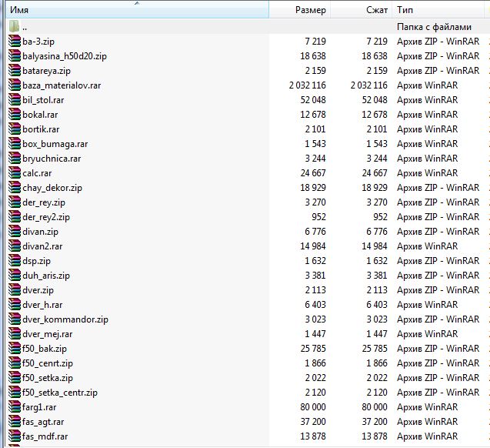Click the archive icon of der_rey2.zip
Image resolution: width=490 pixels, height=448 pixels.
pyautogui.click(x=15, y=217)
